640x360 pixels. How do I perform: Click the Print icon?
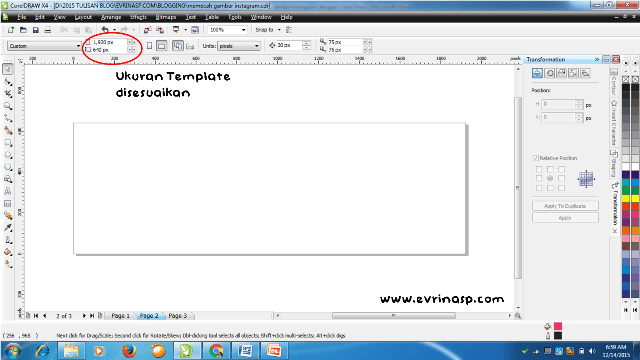pos(48,30)
